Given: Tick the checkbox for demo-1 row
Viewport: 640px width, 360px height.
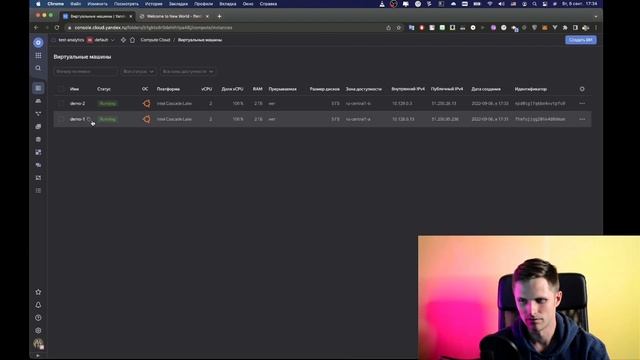Looking at the screenshot, I should 61,119.
